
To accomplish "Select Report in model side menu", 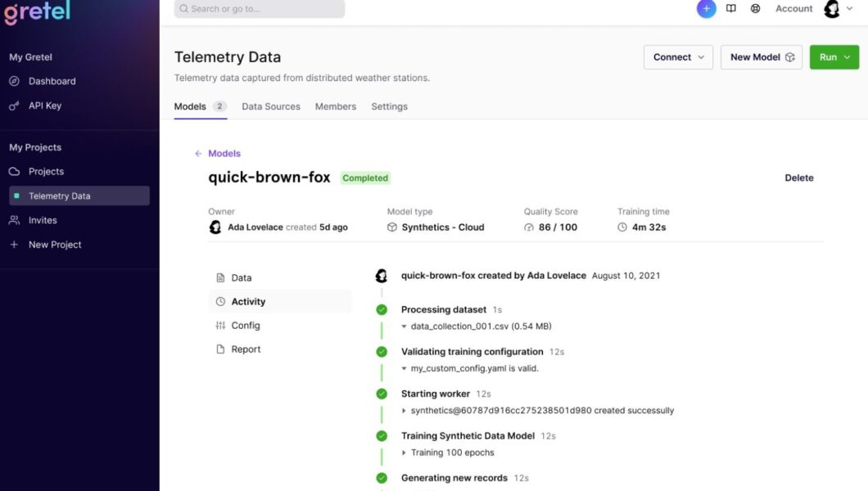I will (x=280, y=349).
